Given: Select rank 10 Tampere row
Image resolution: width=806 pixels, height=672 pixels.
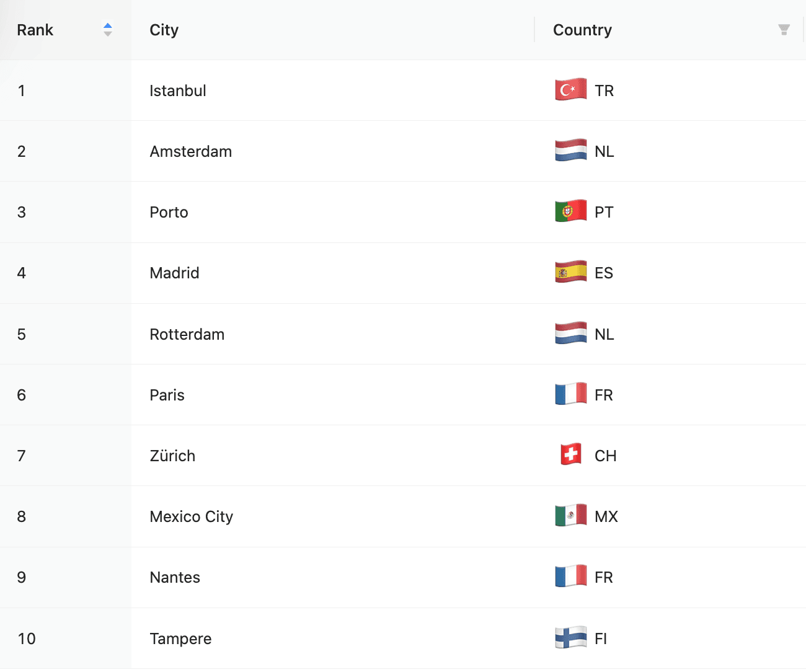Looking at the screenshot, I should point(403,639).
